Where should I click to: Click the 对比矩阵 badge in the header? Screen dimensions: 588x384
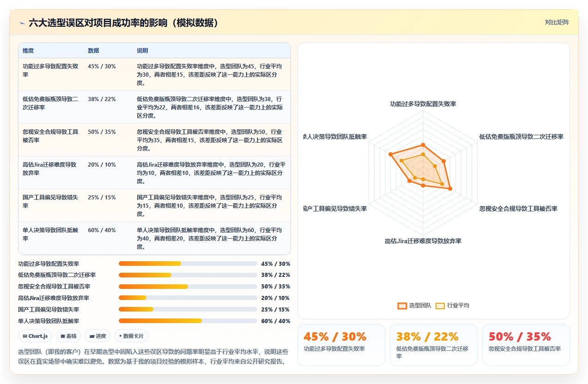click(557, 22)
